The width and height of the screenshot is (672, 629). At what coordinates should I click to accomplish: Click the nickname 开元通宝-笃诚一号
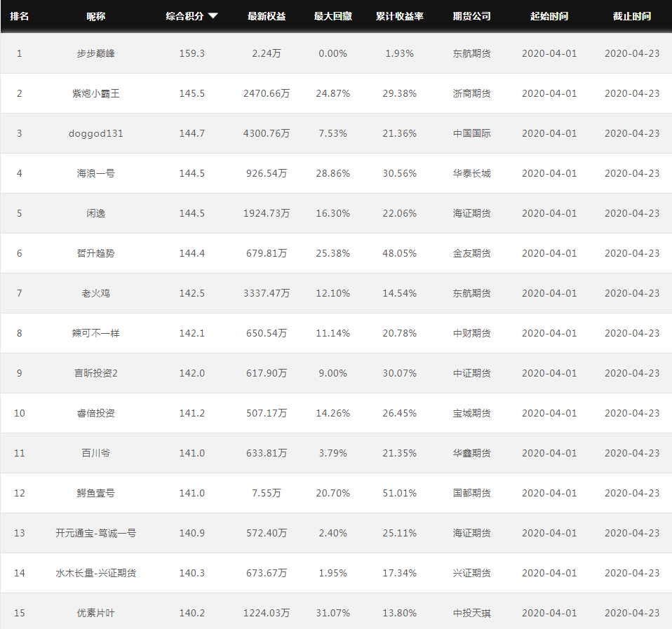96,533
